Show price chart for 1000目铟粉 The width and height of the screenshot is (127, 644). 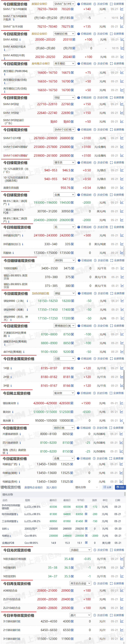pos(122,268)
